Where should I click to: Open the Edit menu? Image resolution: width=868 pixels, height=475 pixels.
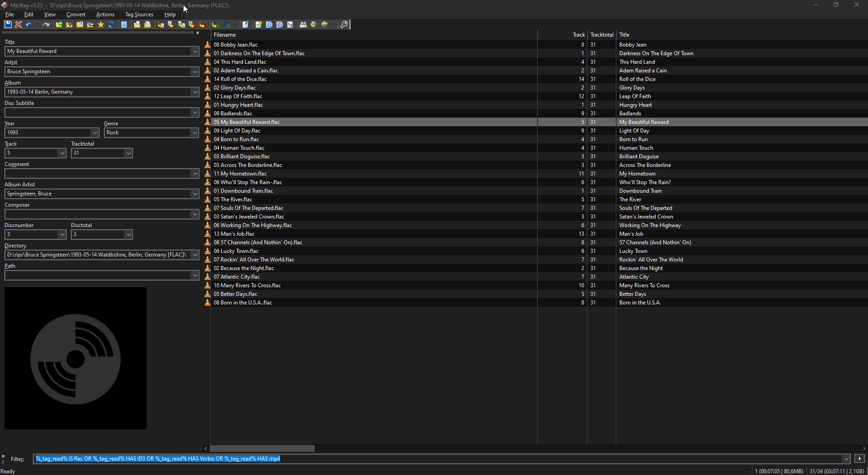click(29, 14)
